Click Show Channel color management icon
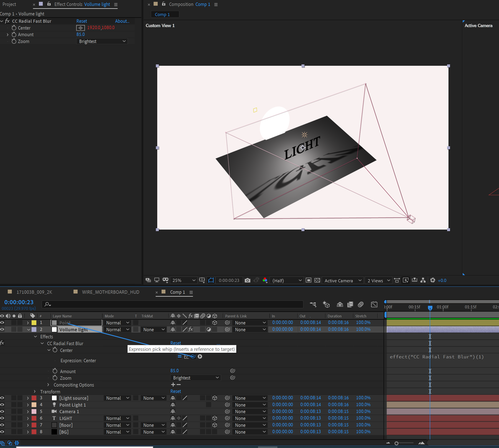The image size is (499, 448). point(265,280)
